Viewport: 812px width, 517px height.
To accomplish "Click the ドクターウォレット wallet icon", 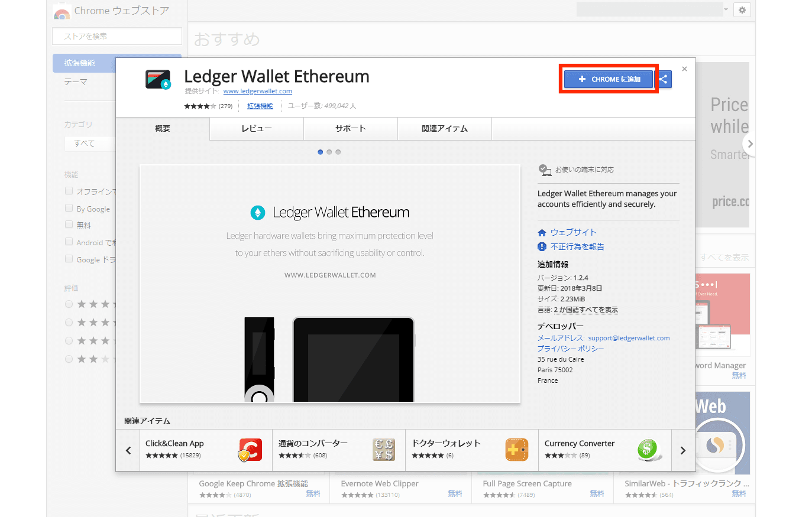I will pos(516,450).
